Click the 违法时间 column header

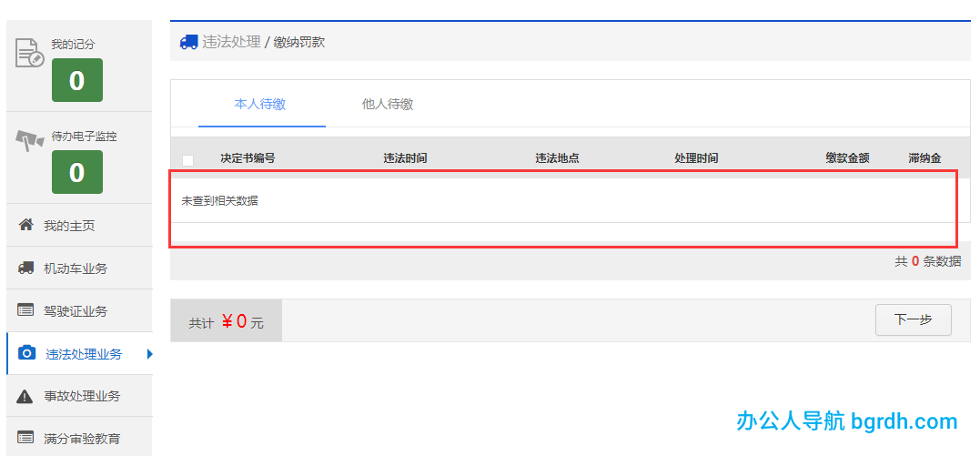pyautogui.click(x=405, y=158)
